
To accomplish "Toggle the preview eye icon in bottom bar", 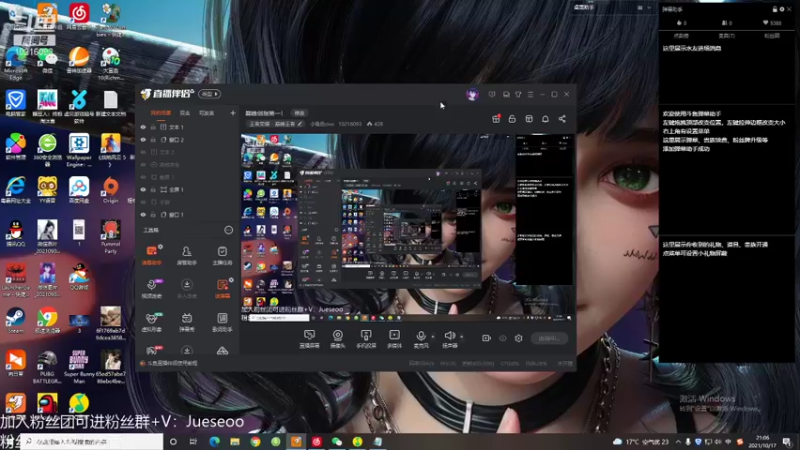I will (x=503, y=338).
